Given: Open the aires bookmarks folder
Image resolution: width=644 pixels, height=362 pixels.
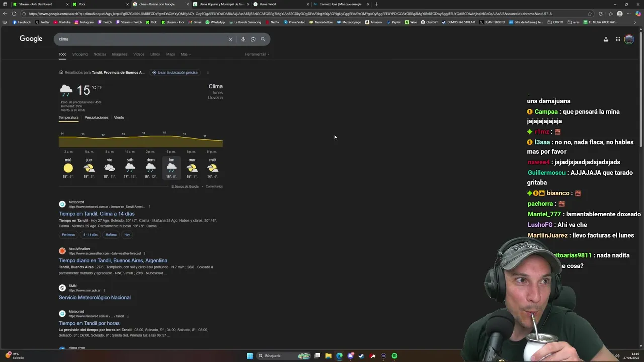Looking at the screenshot, I should click(x=574, y=22).
